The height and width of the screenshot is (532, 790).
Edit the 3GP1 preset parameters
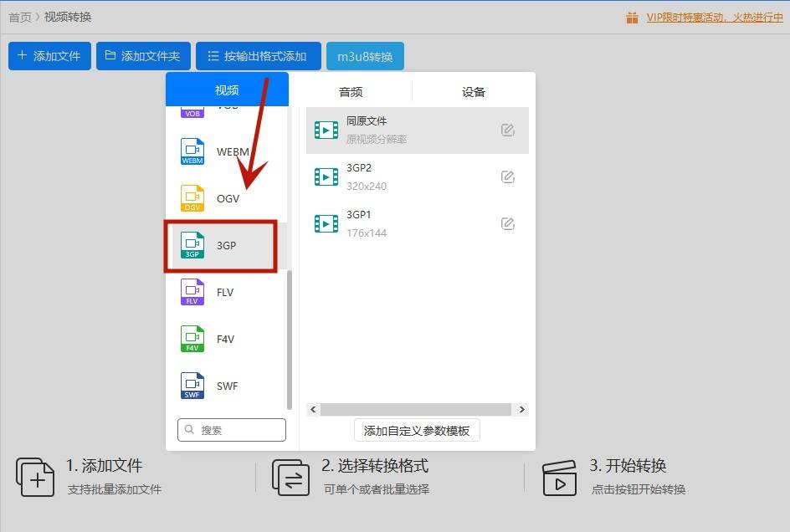pos(507,223)
